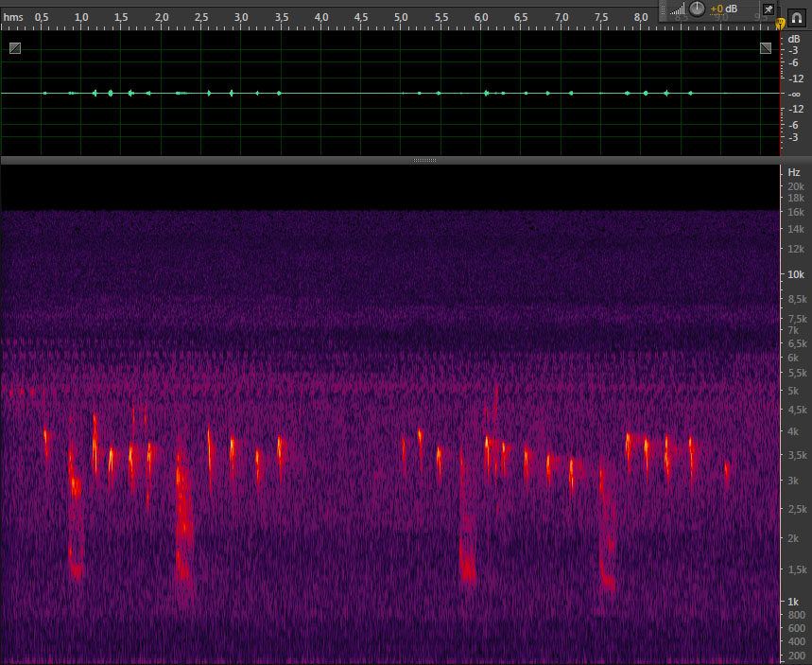Image resolution: width=812 pixels, height=665 pixels.
Task: Click the Fade In handle on the waveform
Action: point(15,48)
